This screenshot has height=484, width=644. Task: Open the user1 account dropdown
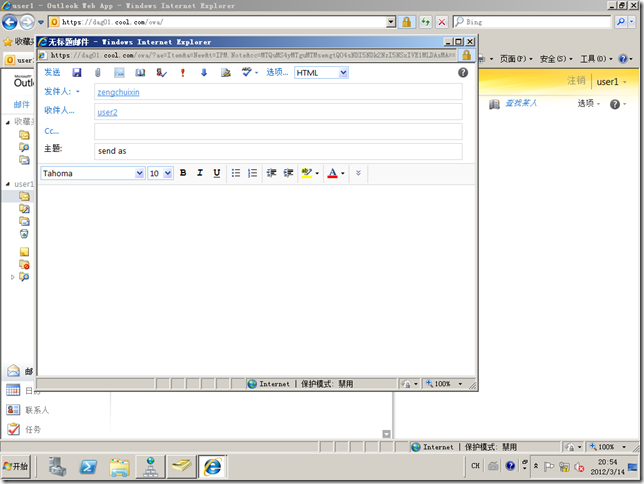click(611, 82)
